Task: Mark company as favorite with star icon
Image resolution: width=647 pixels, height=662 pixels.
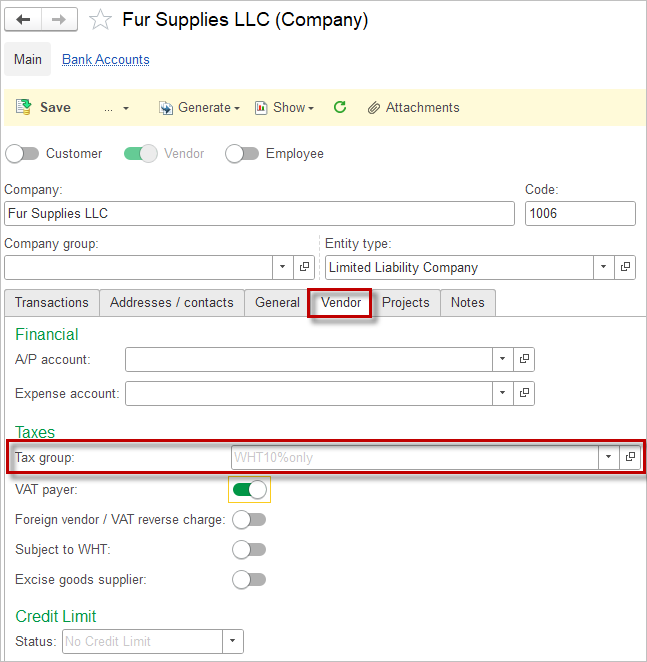Action: (x=100, y=20)
